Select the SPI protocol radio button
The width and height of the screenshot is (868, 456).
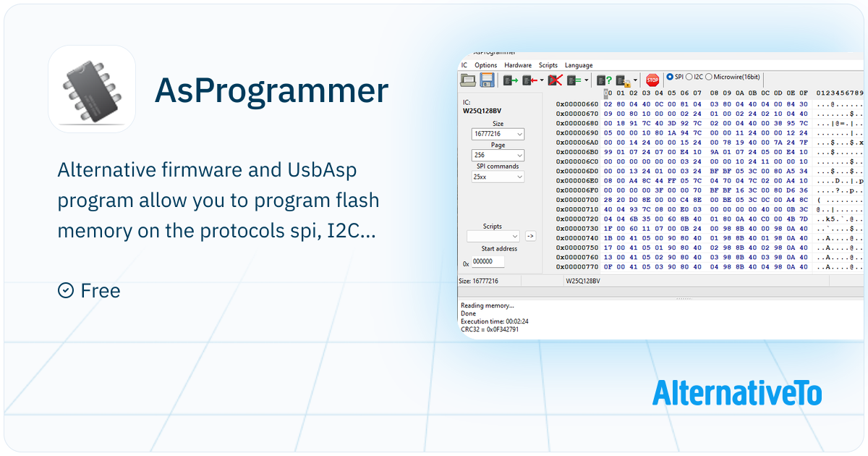pos(670,76)
